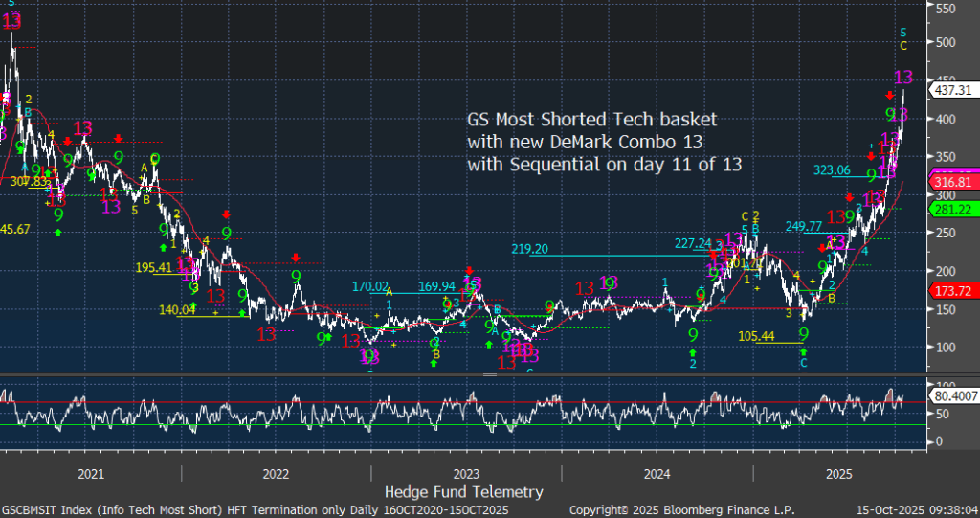
Task: Select the 2025 year on time axis
Action: [x=839, y=473]
